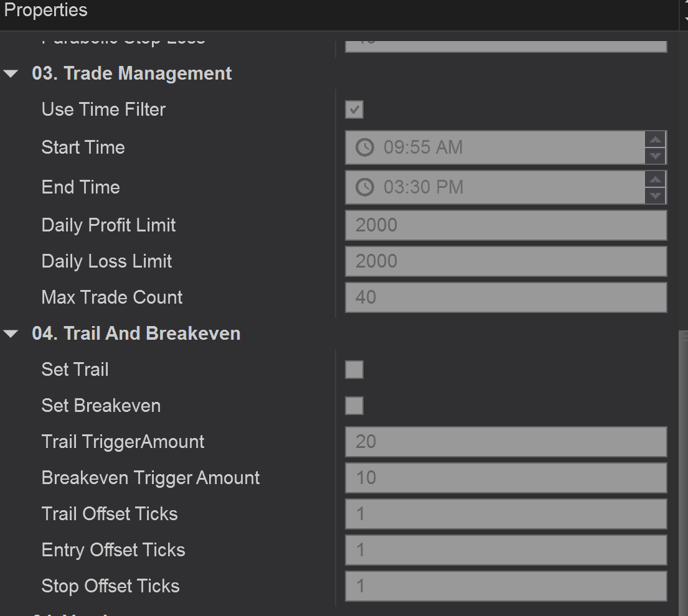
Task: Click the Properties panel vertical scrollbar
Action: pos(684,467)
